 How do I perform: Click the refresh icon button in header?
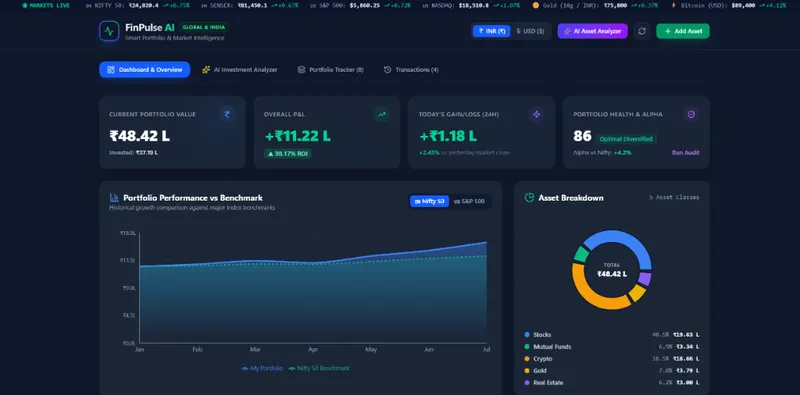(642, 31)
